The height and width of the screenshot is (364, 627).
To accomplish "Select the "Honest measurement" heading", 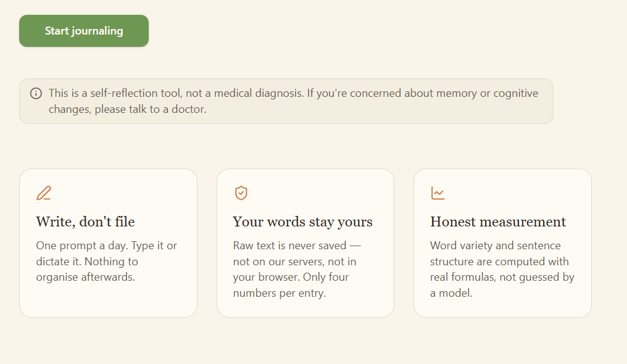I will point(498,221).
